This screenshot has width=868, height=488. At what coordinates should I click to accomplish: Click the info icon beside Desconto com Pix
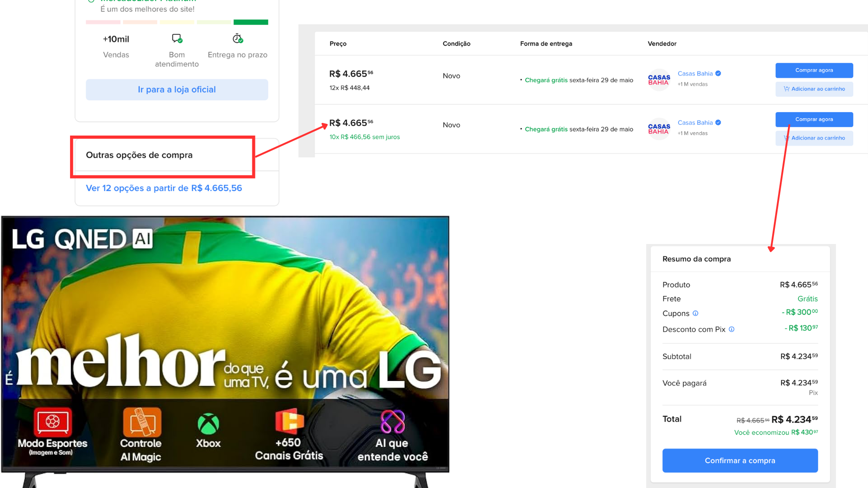pyautogui.click(x=731, y=329)
